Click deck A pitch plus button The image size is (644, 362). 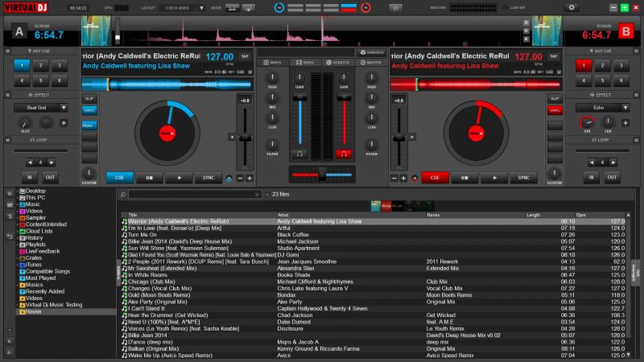tap(250, 178)
